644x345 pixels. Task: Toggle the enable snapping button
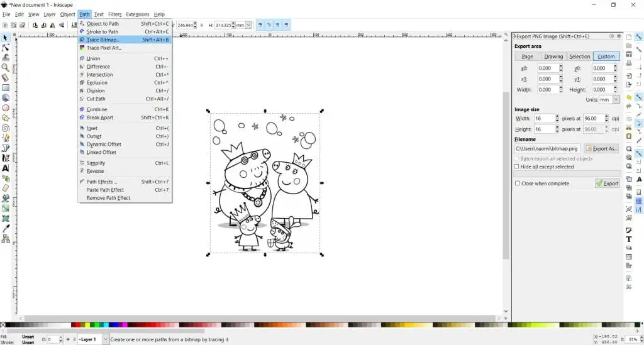point(639,37)
